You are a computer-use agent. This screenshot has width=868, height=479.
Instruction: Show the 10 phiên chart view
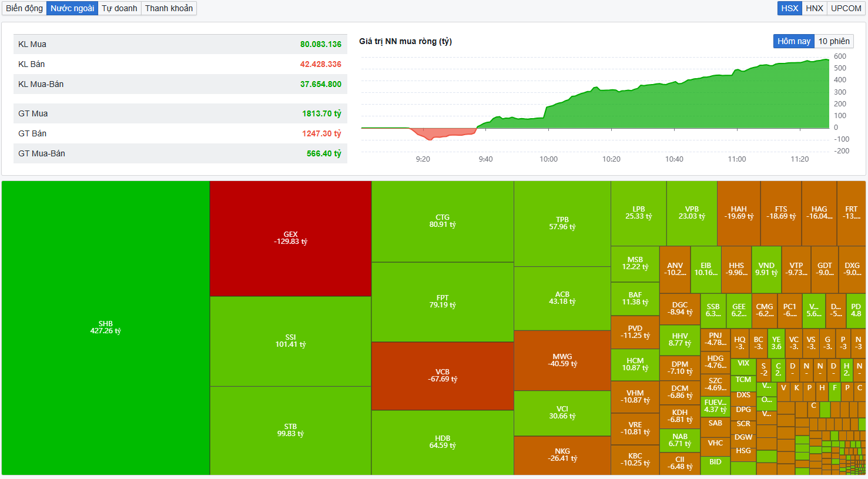[834, 41]
